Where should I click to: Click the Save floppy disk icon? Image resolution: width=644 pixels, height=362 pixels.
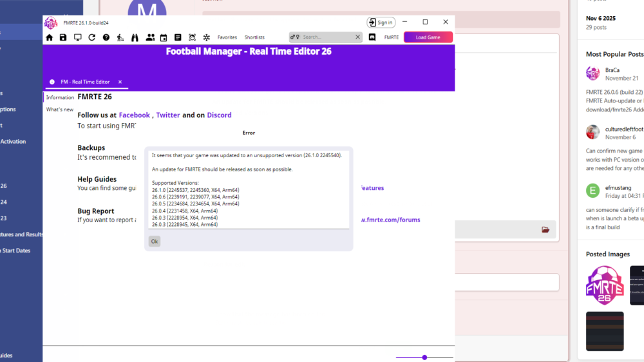[x=63, y=37]
